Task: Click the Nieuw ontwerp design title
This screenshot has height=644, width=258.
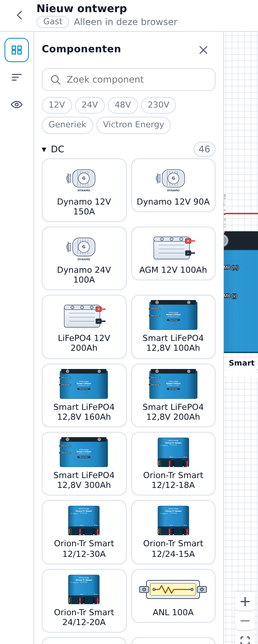Action: tap(82, 8)
